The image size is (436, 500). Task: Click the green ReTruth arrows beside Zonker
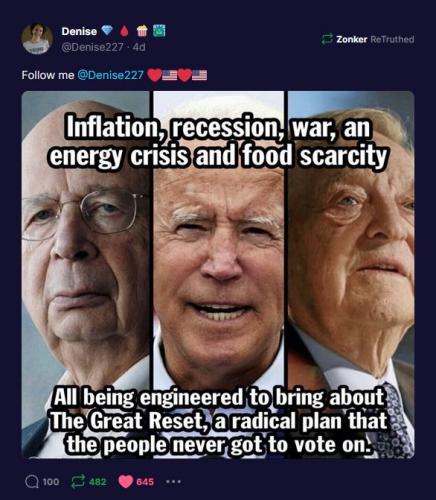point(327,39)
